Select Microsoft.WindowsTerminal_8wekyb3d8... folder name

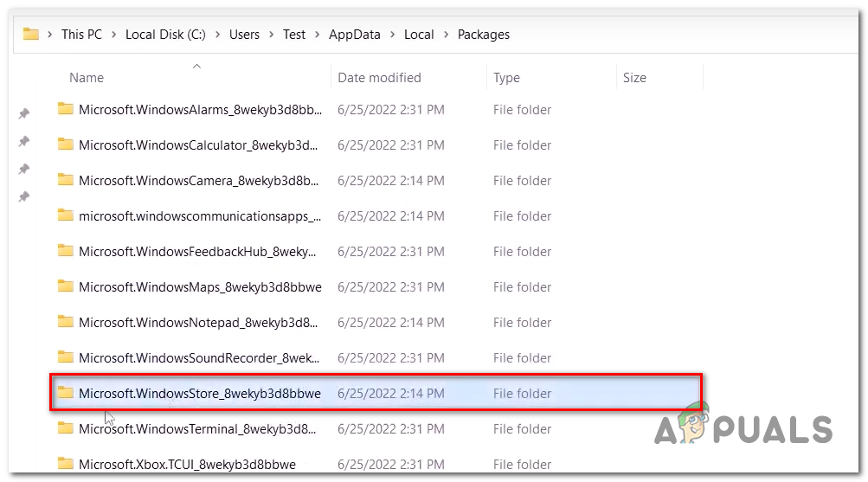(x=197, y=428)
